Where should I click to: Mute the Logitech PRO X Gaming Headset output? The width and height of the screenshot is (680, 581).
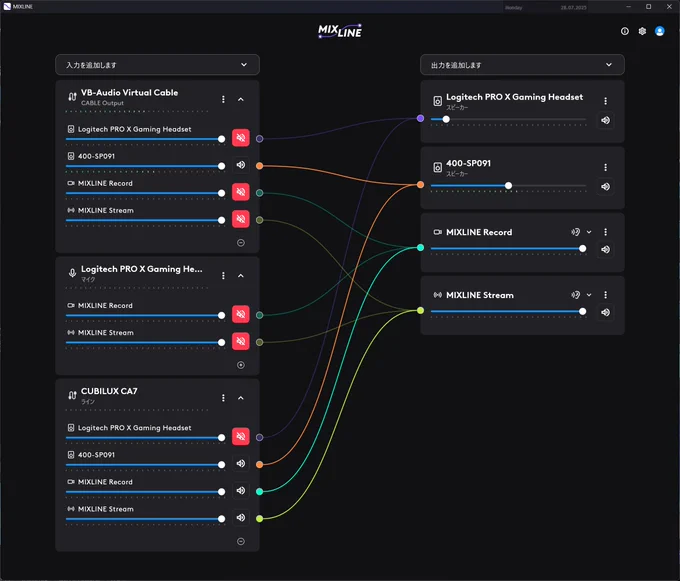[x=605, y=120]
